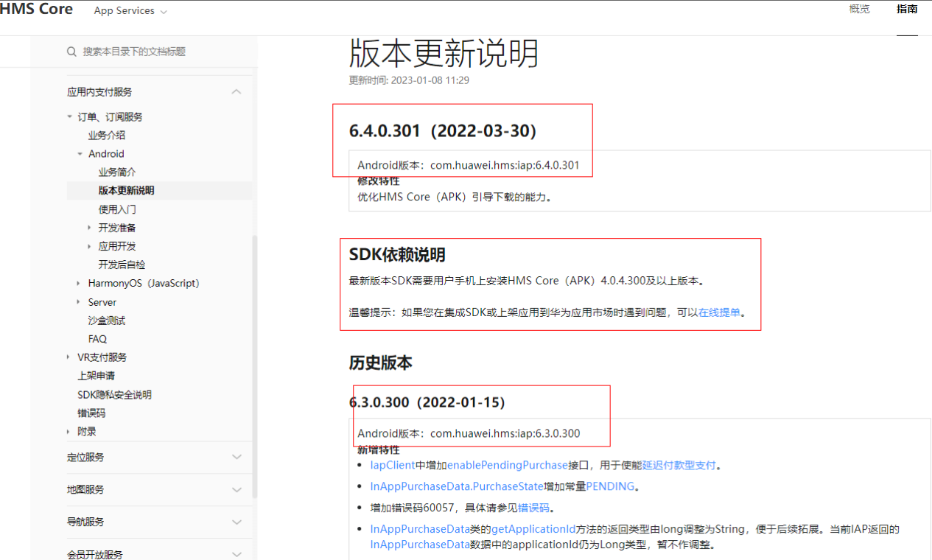Open the 上架申请 page
Image resolution: width=932 pixels, height=560 pixels.
[96, 376]
